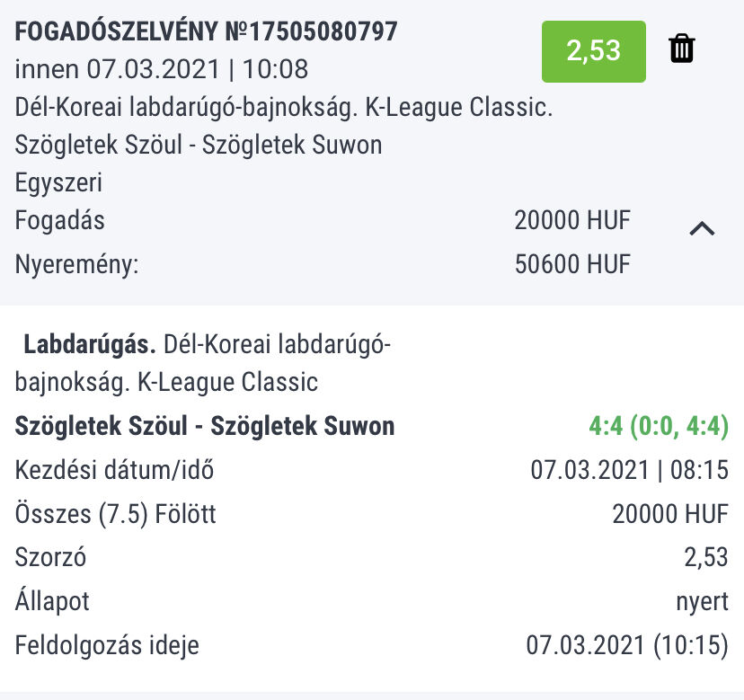The image size is (744, 700).
Task: Select the bet slip number heading
Action: [x=206, y=31]
